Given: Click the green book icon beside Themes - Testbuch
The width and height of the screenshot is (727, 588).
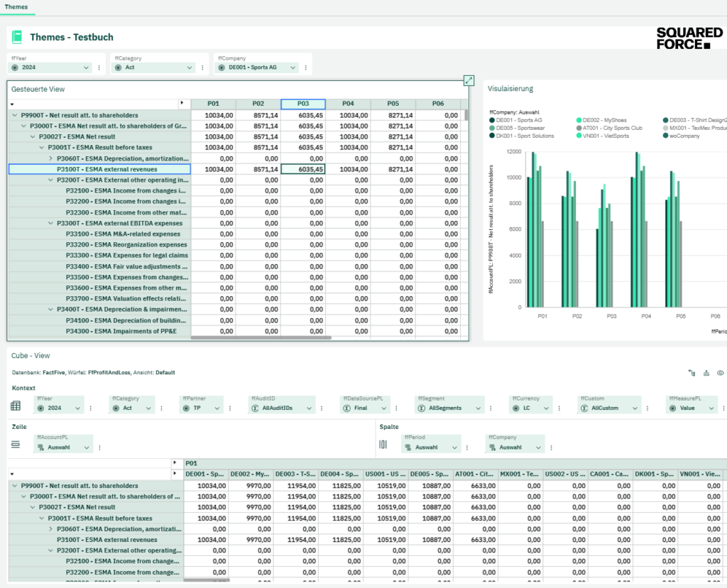Looking at the screenshot, I should point(17,37).
